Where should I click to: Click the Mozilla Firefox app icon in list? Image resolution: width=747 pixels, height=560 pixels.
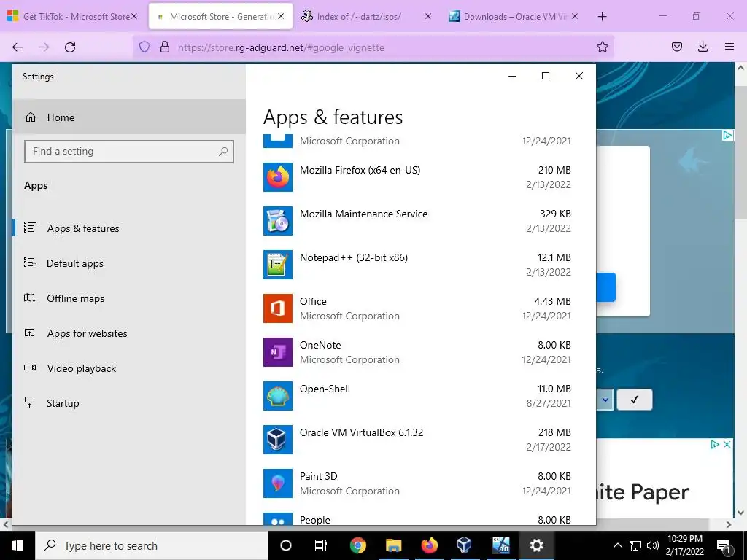point(278,177)
